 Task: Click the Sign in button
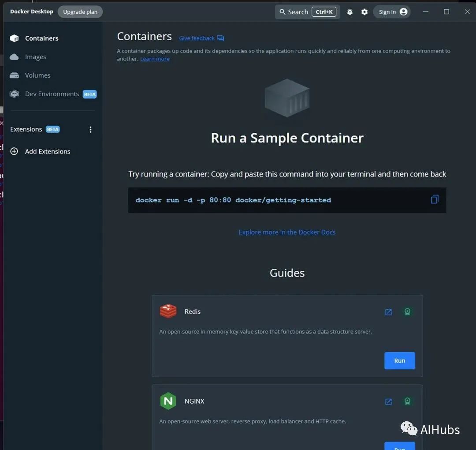coord(391,12)
